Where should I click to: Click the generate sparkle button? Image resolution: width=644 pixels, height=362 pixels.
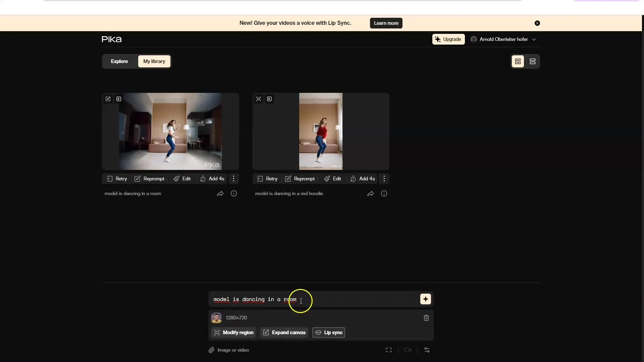click(x=426, y=299)
